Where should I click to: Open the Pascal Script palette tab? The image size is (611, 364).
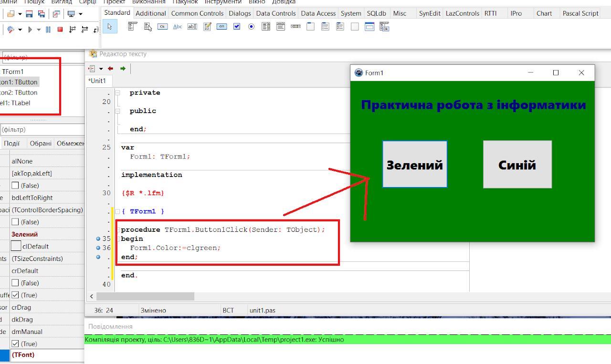point(580,13)
